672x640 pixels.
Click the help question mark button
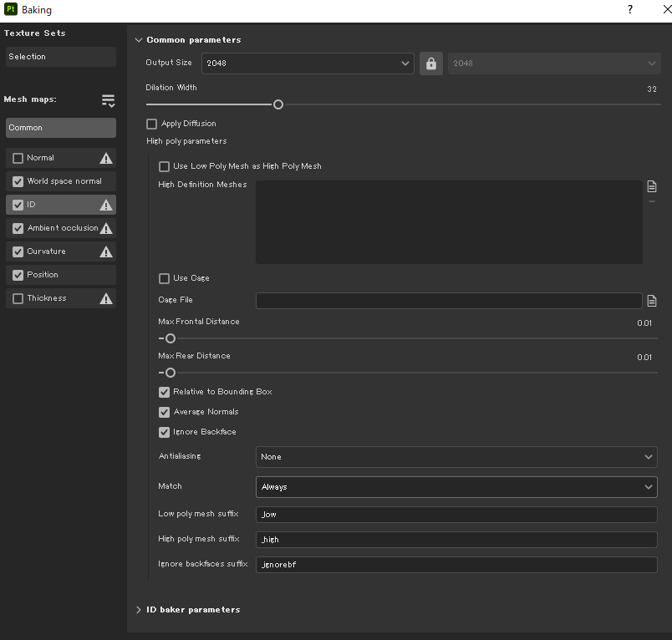click(630, 9)
